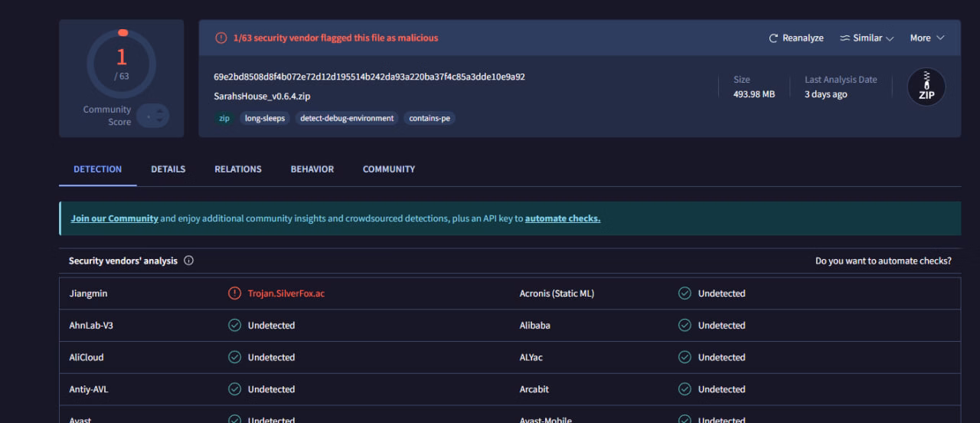Click the ZIP file type icon
This screenshot has width=980, height=423.
pyautogui.click(x=926, y=87)
